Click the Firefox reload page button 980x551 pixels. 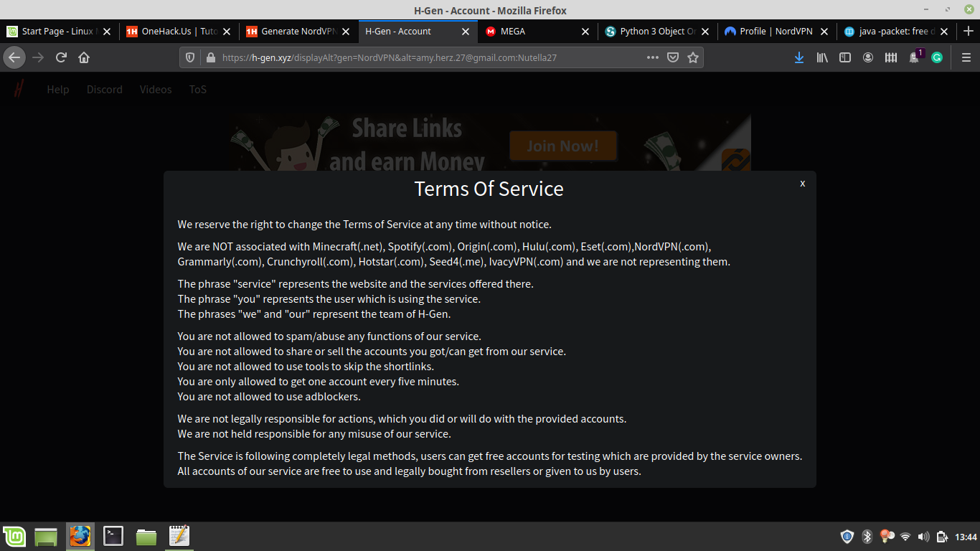tap(62, 57)
